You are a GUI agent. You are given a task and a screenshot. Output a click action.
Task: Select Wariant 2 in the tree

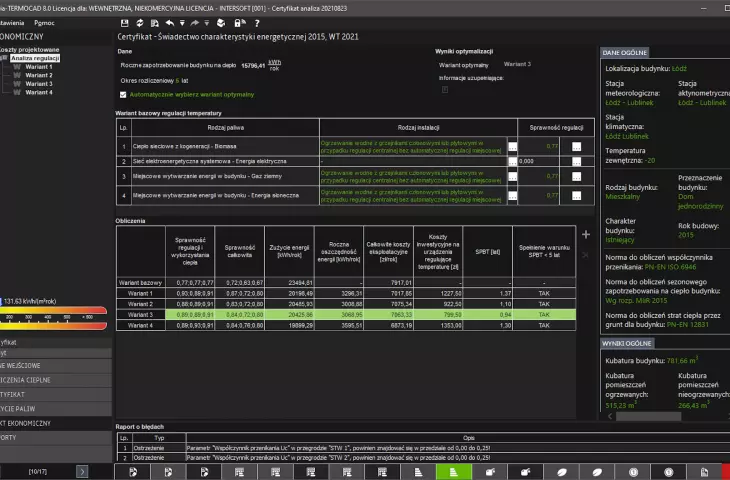point(39,75)
